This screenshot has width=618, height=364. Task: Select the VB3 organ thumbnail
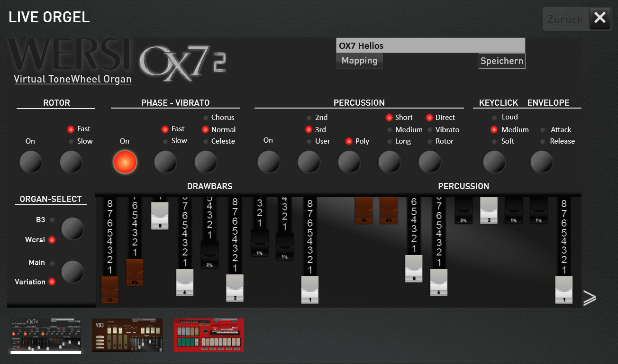tap(127, 335)
